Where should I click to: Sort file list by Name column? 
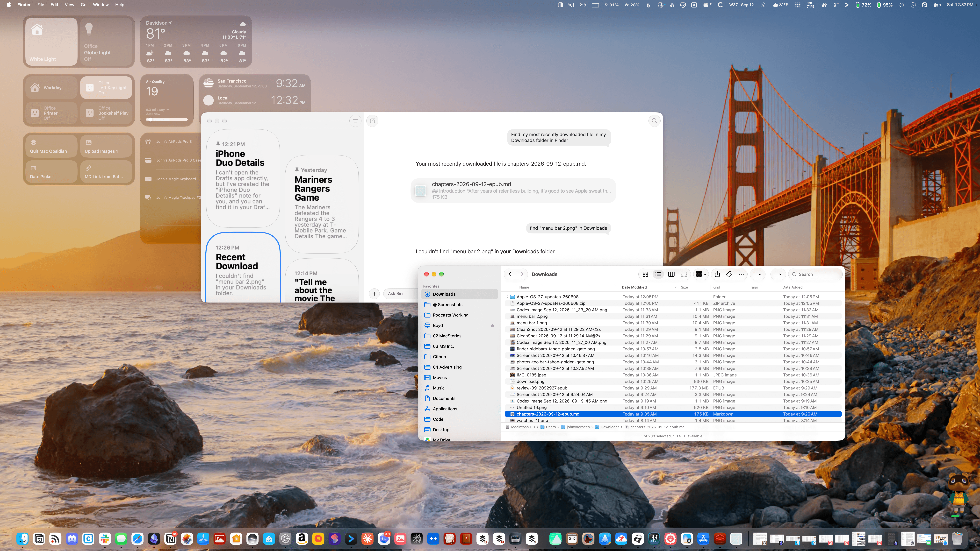click(524, 288)
